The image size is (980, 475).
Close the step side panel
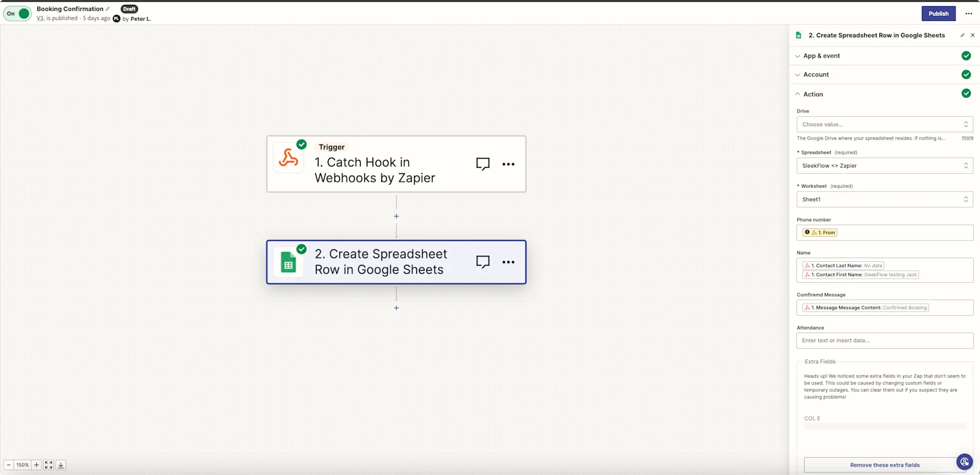(973, 36)
